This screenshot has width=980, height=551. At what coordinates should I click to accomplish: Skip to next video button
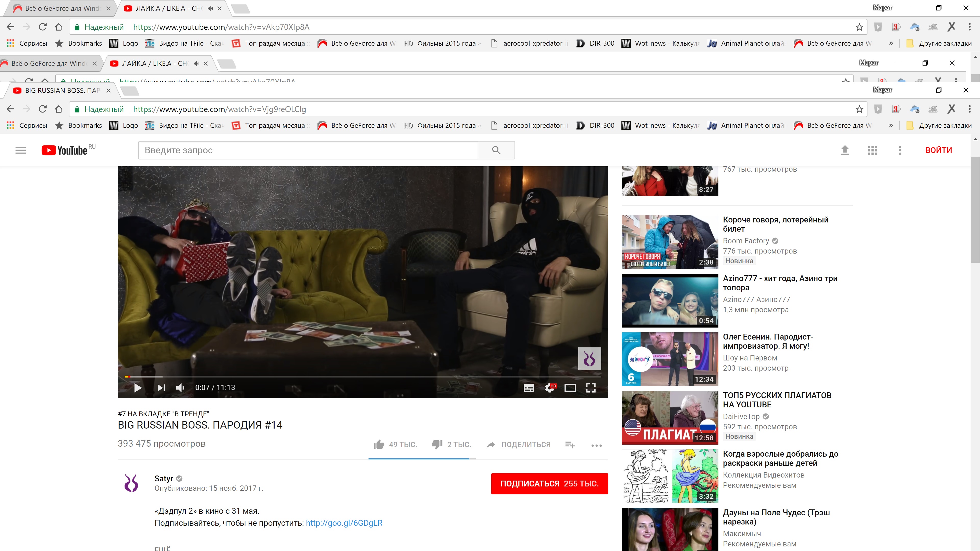click(161, 387)
